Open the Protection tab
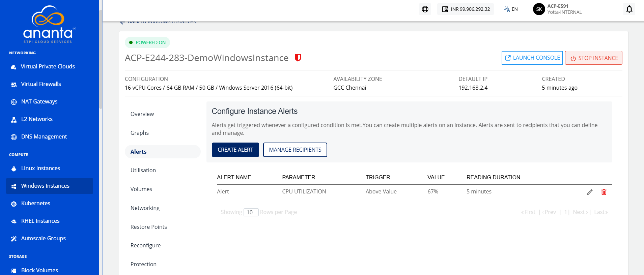 click(143, 265)
